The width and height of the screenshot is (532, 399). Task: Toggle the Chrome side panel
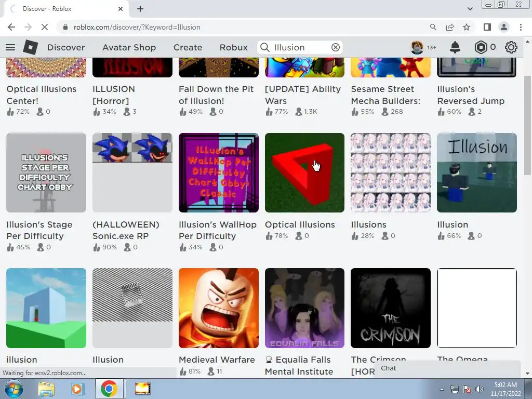[487, 27]
